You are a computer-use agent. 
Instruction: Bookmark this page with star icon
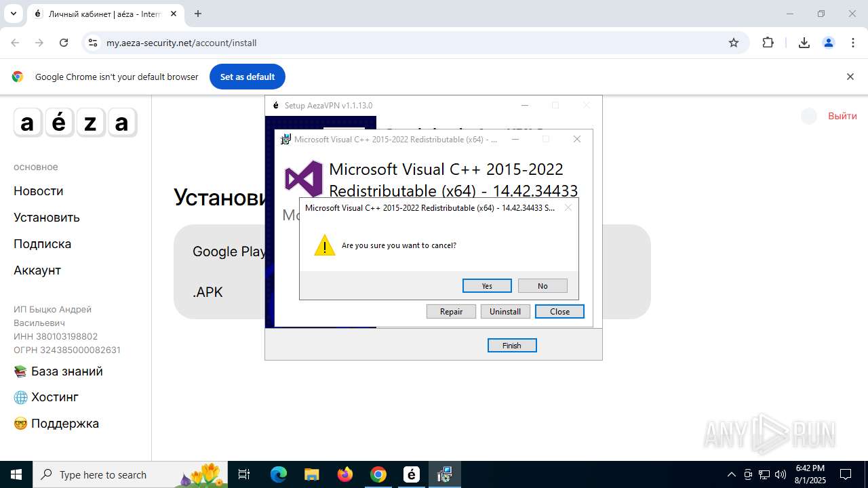pos(734,43)
